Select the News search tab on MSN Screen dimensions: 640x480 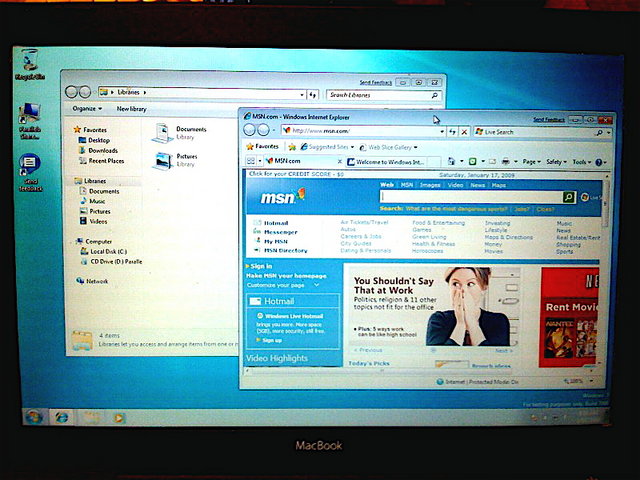point(477,185)
